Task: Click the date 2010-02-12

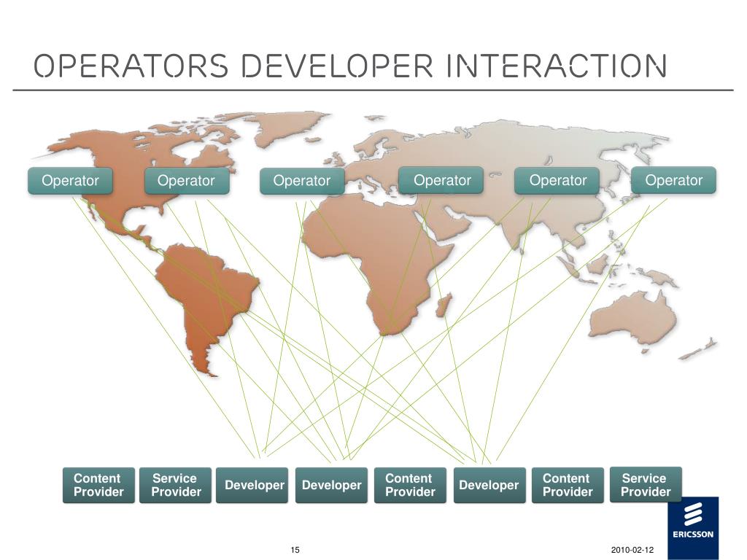Action: click(x=632, y=550)
